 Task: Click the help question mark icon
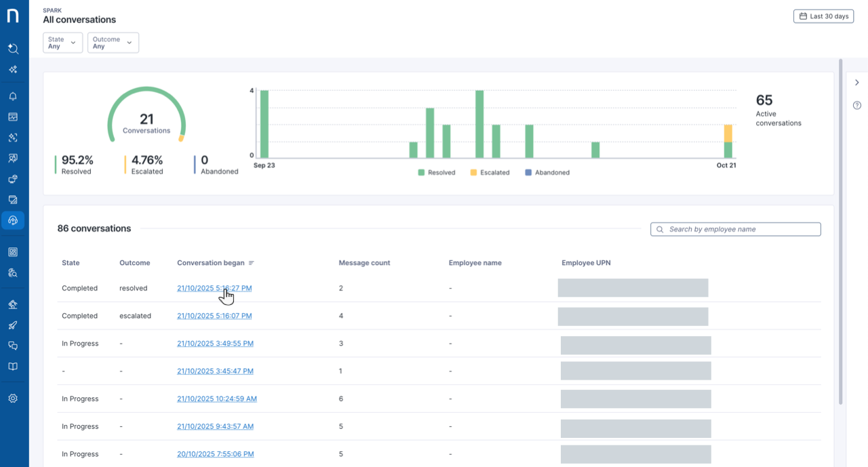pyautogui.click(x=857, y=105)
